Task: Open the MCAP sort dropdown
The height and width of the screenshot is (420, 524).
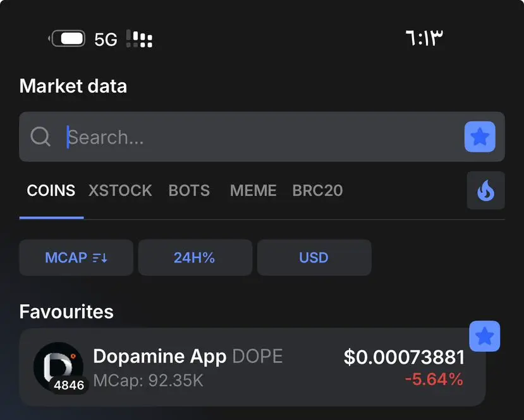Action: coord(76,257)
